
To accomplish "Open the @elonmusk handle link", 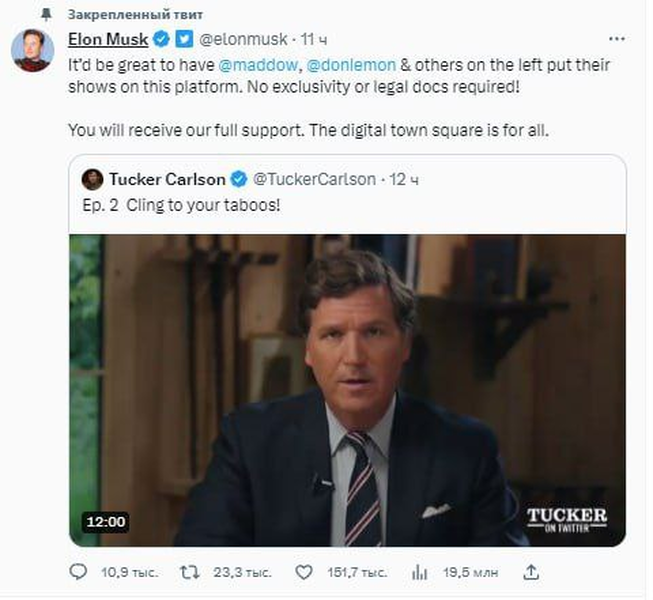I will point(243,40).
